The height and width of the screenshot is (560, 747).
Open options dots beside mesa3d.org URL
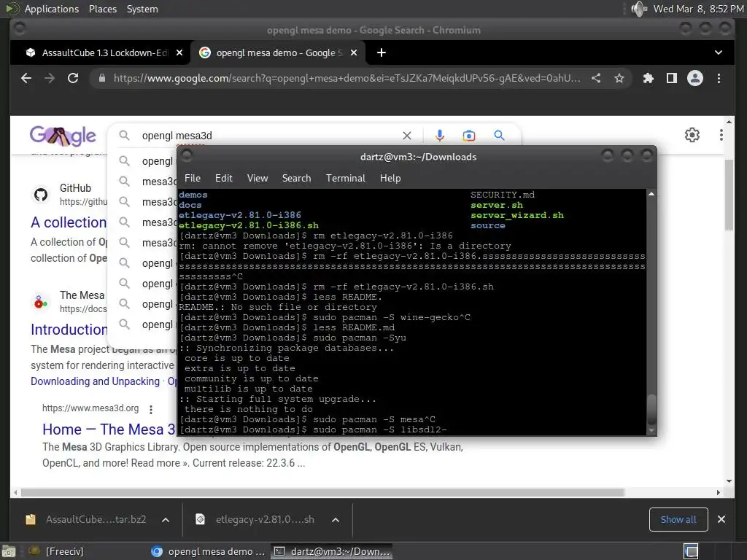151,409
